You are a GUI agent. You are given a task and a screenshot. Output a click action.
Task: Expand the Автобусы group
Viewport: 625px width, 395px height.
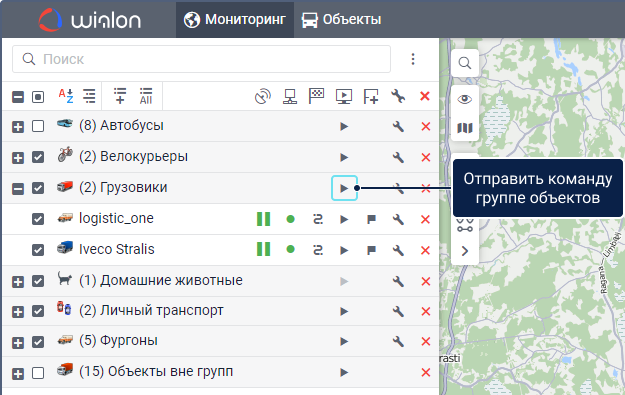18,127
